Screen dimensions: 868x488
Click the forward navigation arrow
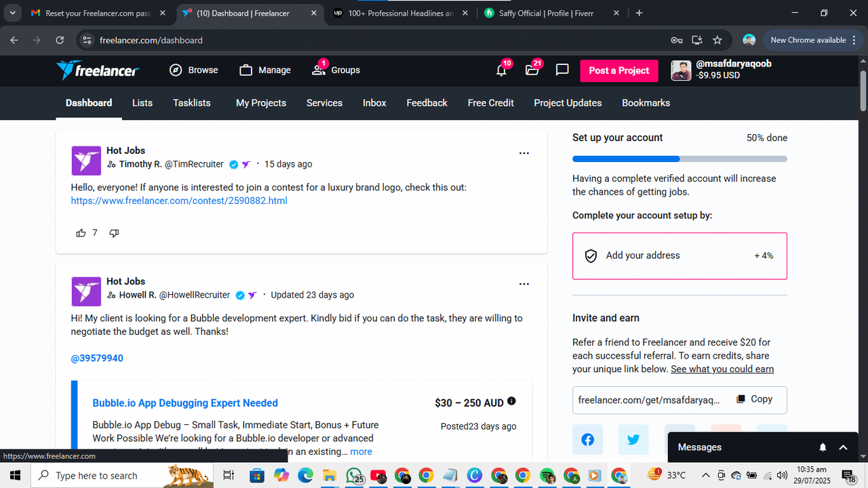coord(37,40)
